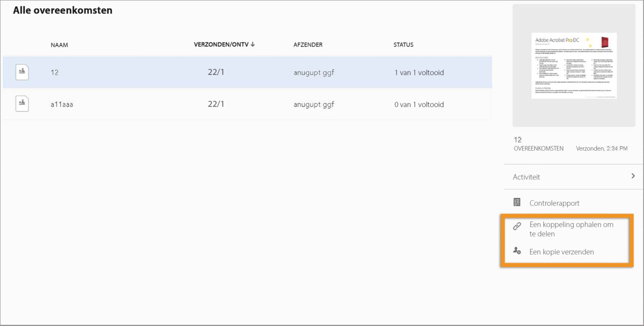Open the Activiteit panel
Screen dimensions: 644x326
point(527,177)
